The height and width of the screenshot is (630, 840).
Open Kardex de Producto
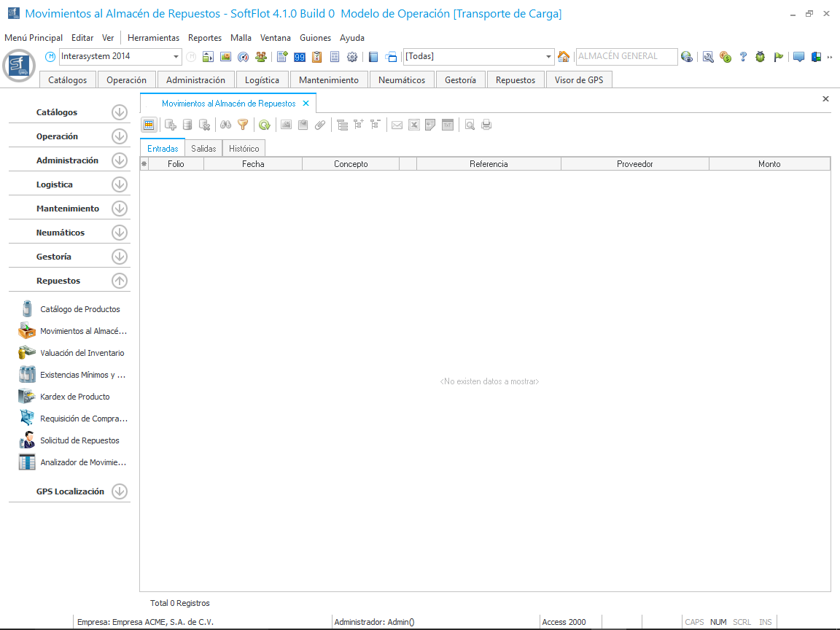75,397
